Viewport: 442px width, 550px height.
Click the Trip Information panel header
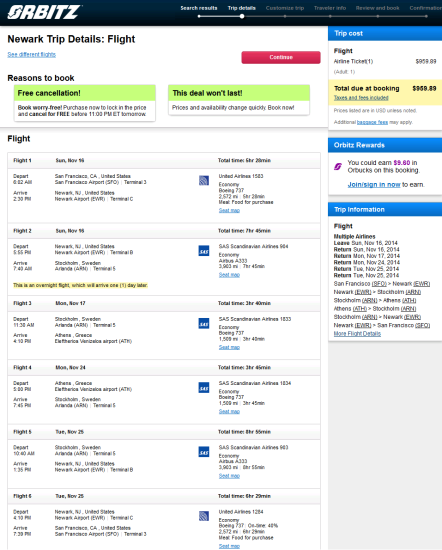pyautogui.click(x=385, y=209)
